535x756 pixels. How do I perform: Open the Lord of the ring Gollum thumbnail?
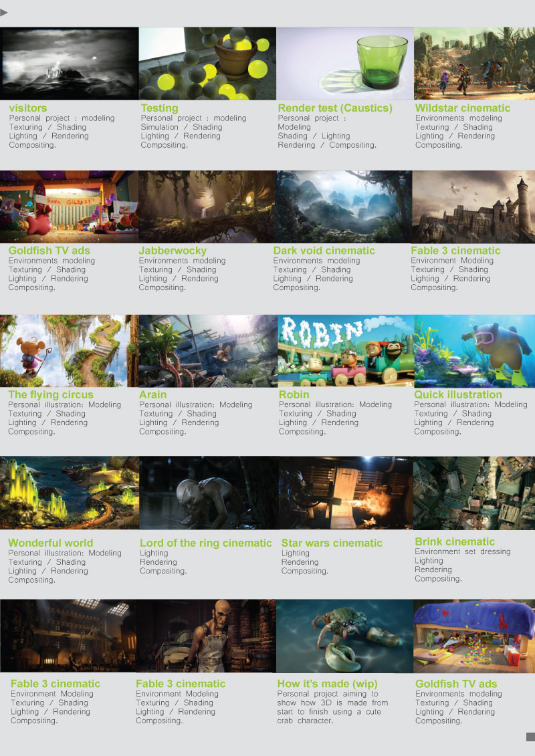point(209,493)
